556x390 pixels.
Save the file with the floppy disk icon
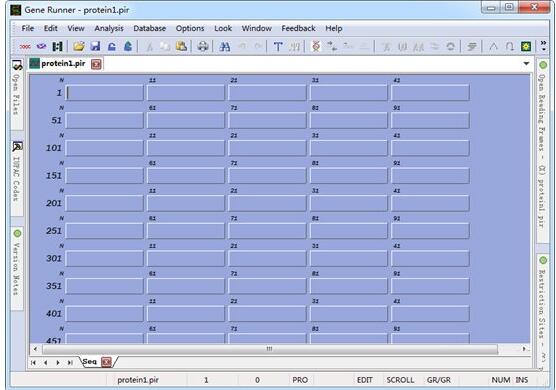coord(95,46)
